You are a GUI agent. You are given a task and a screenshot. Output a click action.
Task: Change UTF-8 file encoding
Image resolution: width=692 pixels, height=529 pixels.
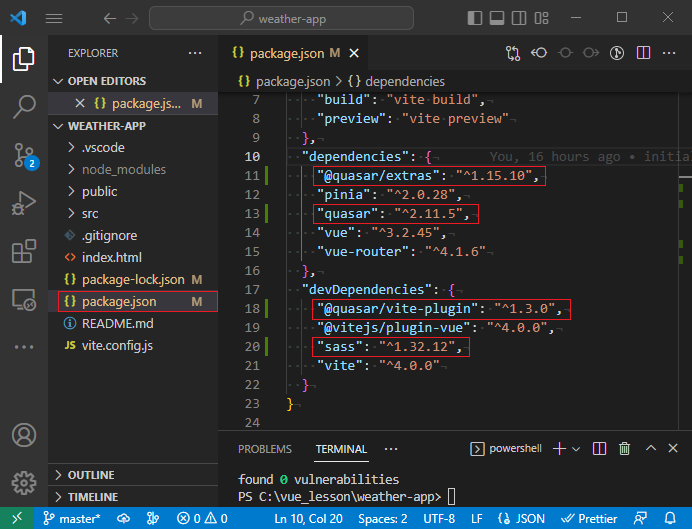(440, 518)
